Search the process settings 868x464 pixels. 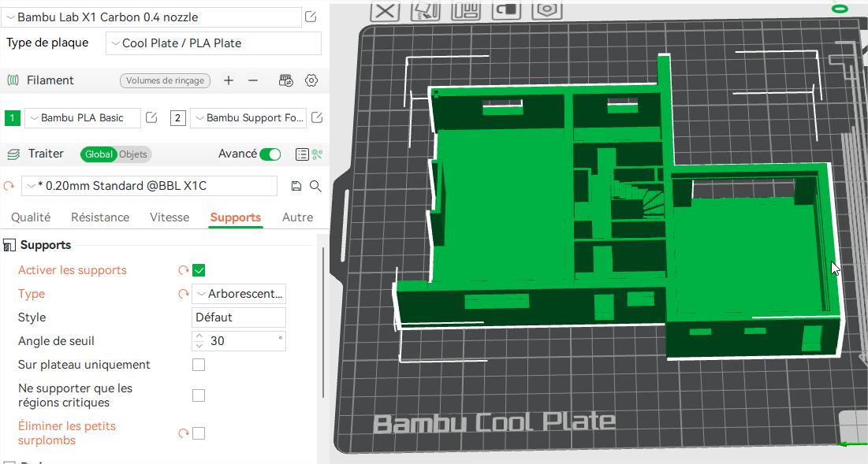click(x=315, y=187)
